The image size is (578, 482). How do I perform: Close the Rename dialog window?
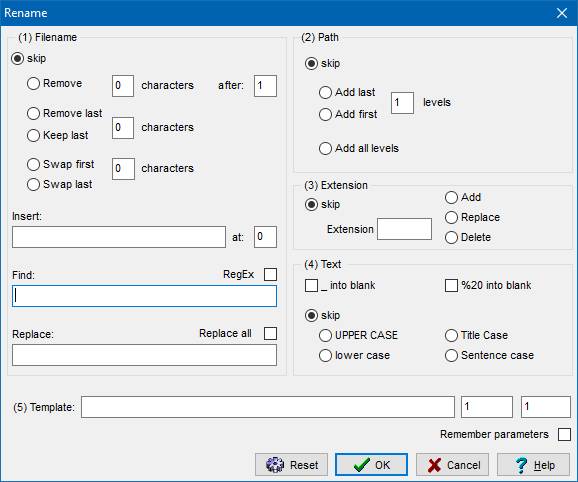point(562,13)
